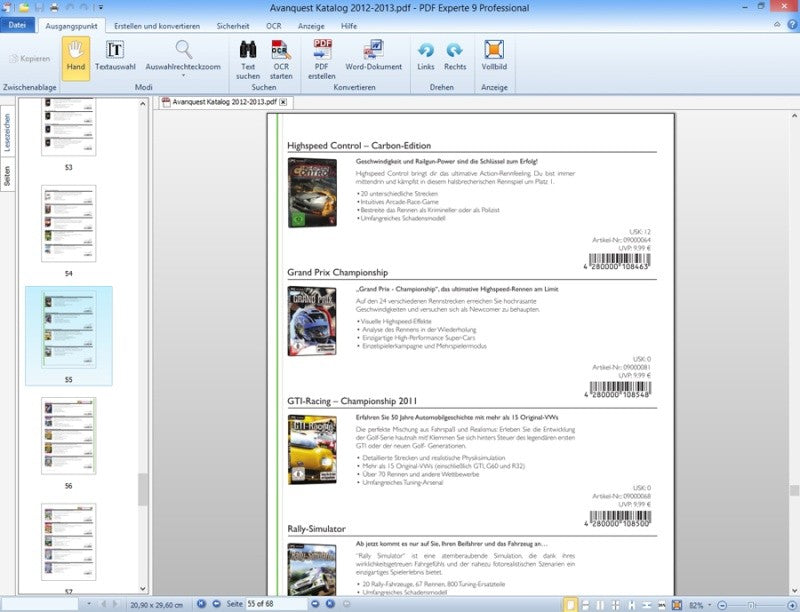Enable continuous facing pages layout
The height and width of the screenshot is (612, 800).
pos(616,605)
